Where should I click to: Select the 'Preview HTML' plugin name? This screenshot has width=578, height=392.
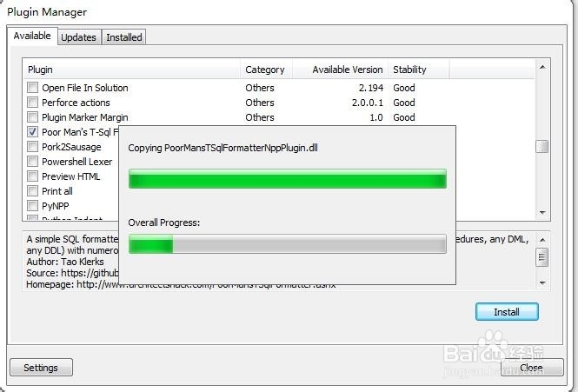pos(71,176)
